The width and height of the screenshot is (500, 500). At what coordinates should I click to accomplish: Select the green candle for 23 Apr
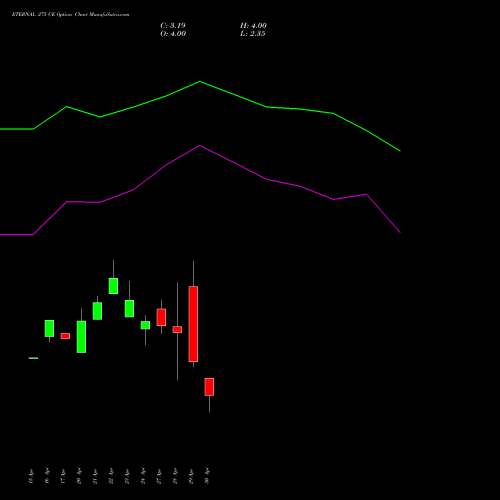point(129,309)
